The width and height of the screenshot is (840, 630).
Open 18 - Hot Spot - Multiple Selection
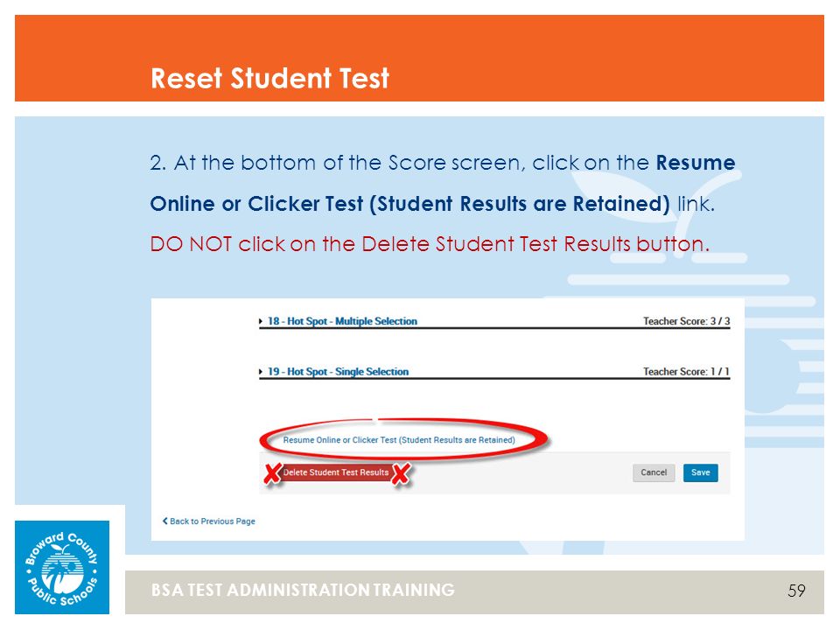pos(342,321)
